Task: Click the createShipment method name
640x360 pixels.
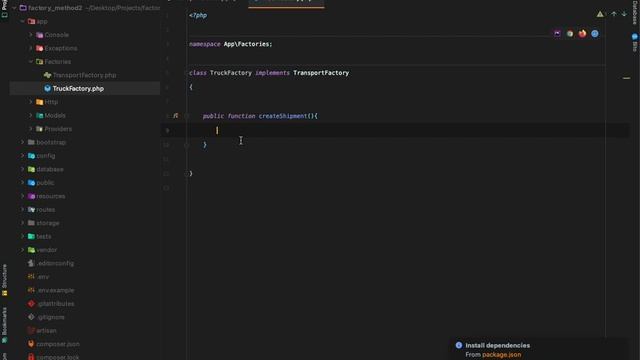Action: [283, 116]
